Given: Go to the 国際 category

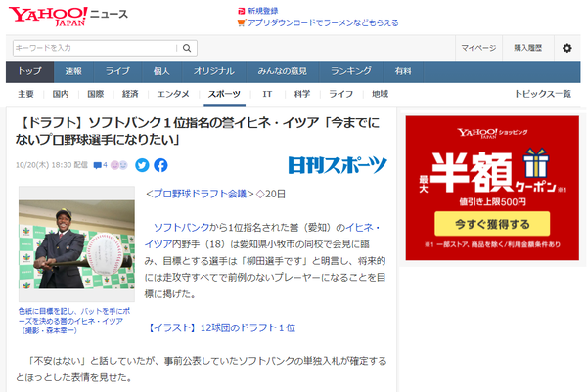Looking at the screenshot, I should point(96,94).
